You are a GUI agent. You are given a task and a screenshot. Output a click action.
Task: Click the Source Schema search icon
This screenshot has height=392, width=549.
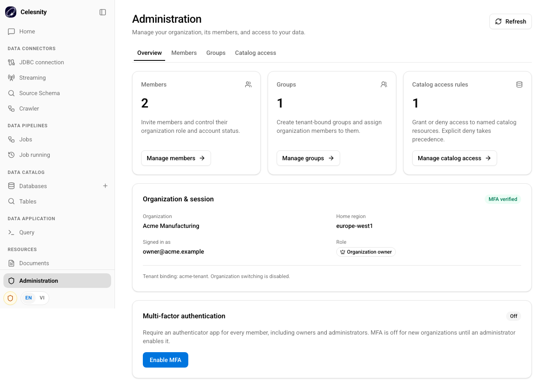pyautogui.click(x=12, y=93)
